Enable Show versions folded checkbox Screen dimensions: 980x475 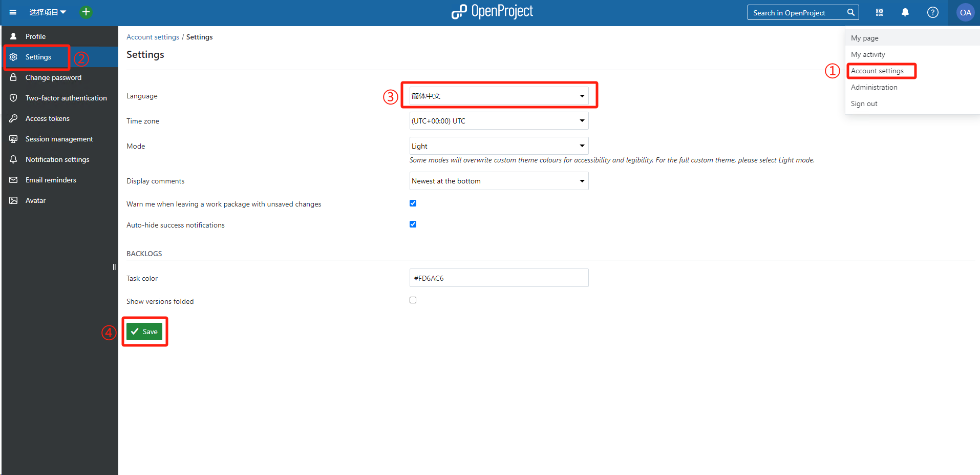(413, 300)
